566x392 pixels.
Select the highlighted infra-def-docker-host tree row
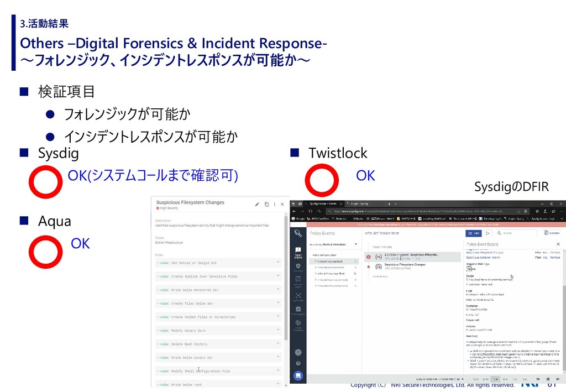(334, 261)
